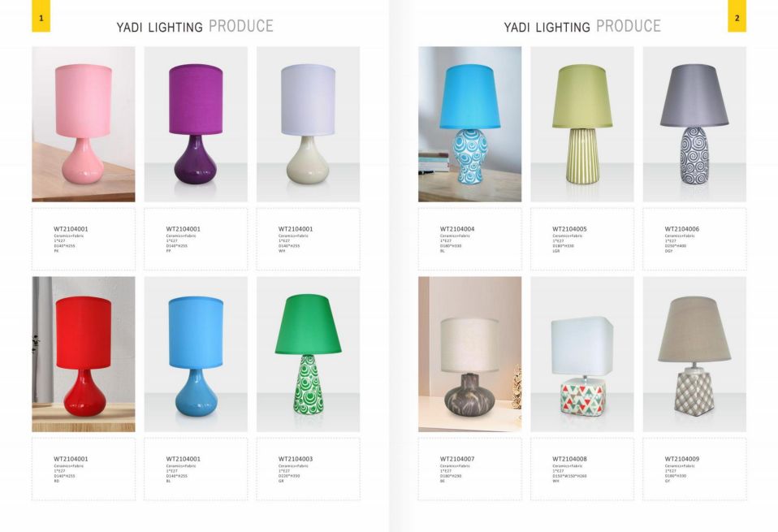Open the white teardrop-base lamp image
The image size is (778, 532).
(x=308, y=124)
